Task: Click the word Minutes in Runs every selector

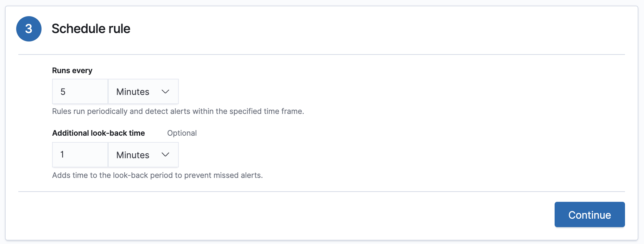Action: coord(133,92)
